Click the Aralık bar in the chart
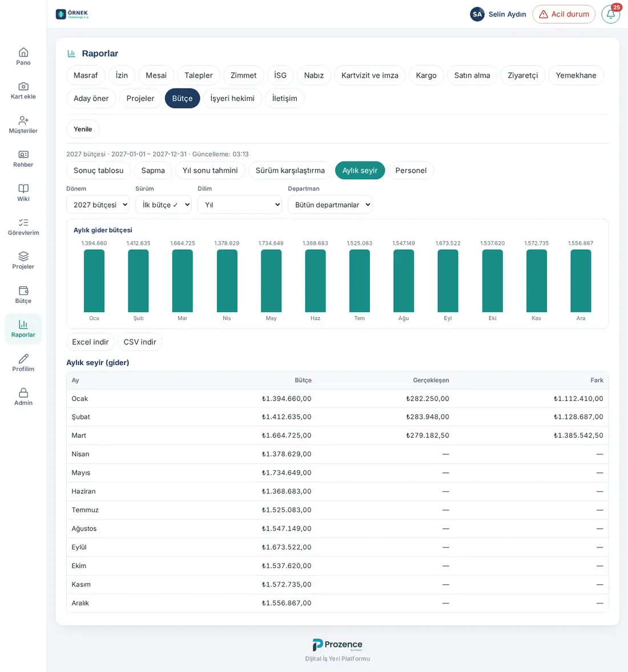 (581, 281)
